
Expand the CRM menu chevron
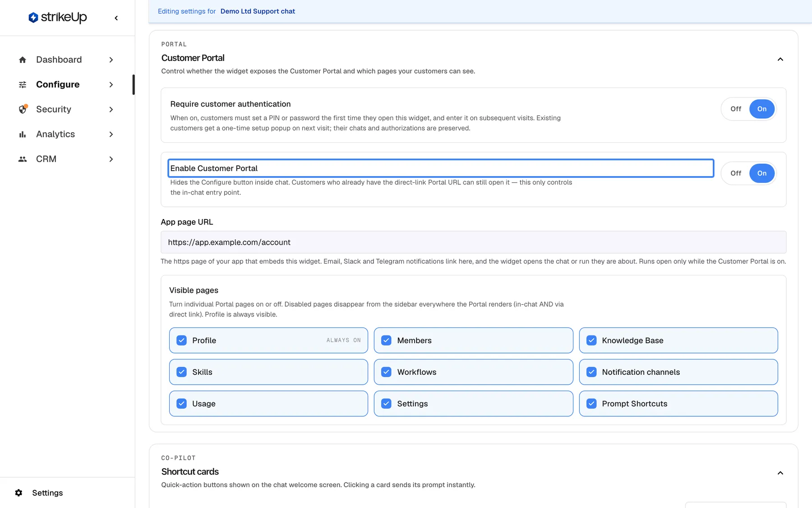click(111, 159)
